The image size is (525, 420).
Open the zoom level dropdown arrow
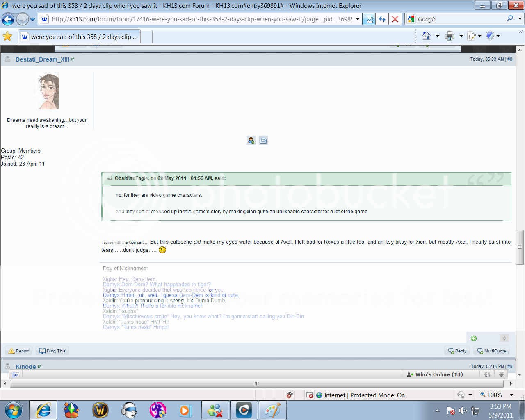[511, 395]
